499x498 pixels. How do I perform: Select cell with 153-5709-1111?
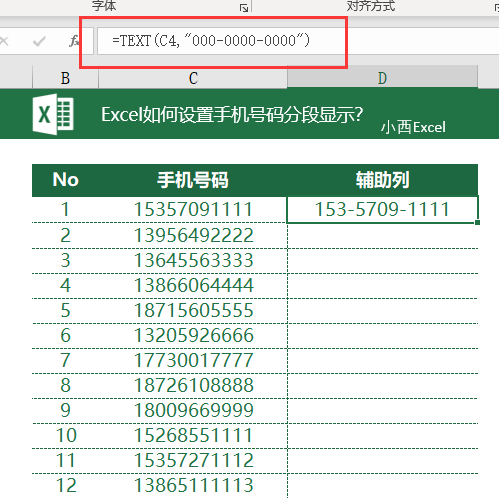pos(382,209)
